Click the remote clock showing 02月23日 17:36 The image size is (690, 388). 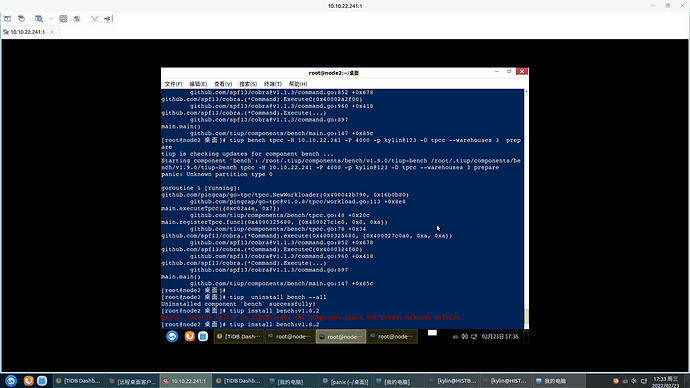pos(500,337)
